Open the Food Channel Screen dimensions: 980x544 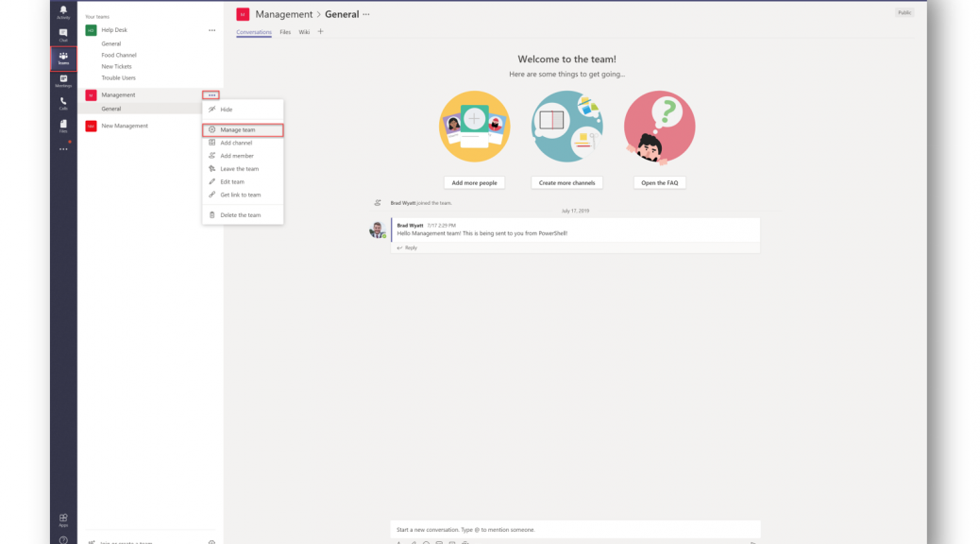point(119,55)
